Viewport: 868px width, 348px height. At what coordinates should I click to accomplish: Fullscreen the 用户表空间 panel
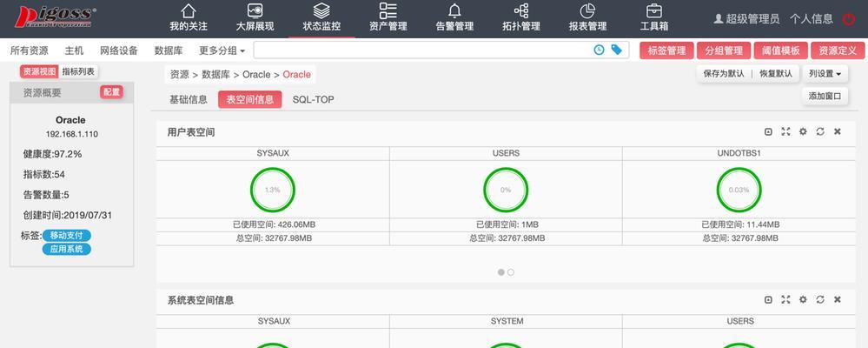[x=785, y=132]
